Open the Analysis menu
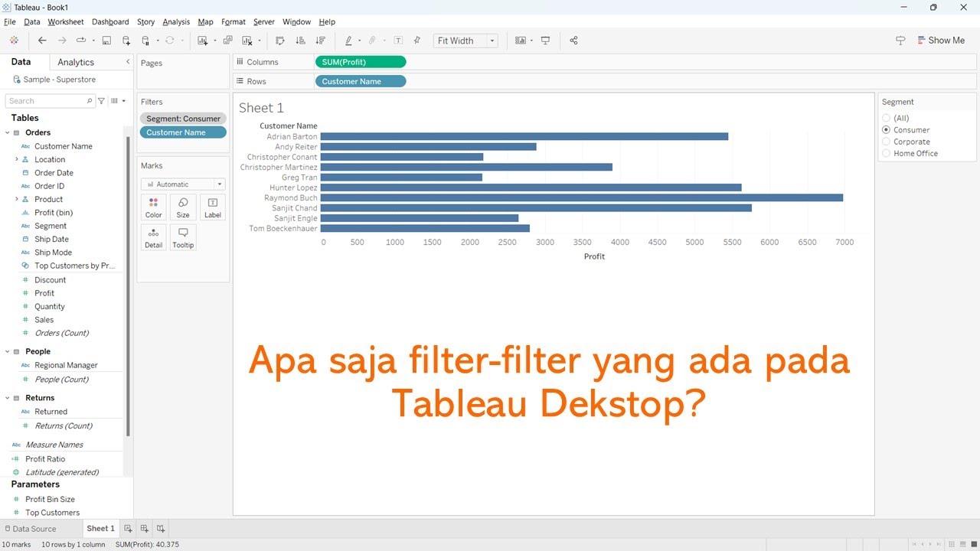 click(176, 22)
